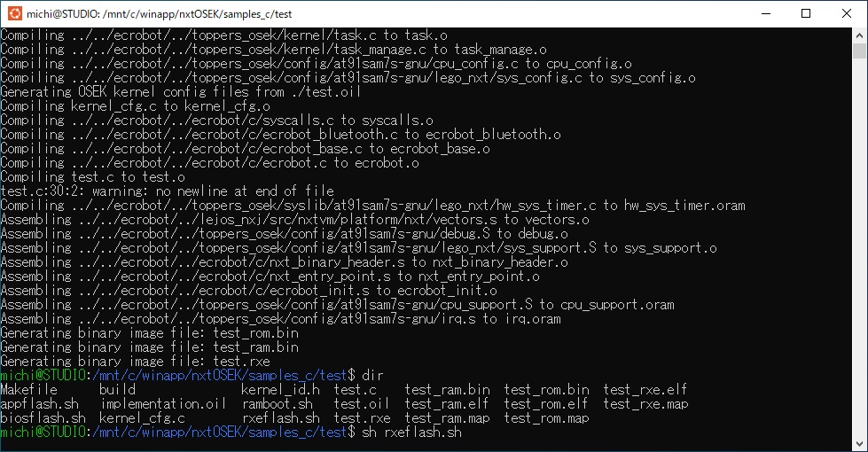Click the Ubuntu icon in title bar

(15, 13)
